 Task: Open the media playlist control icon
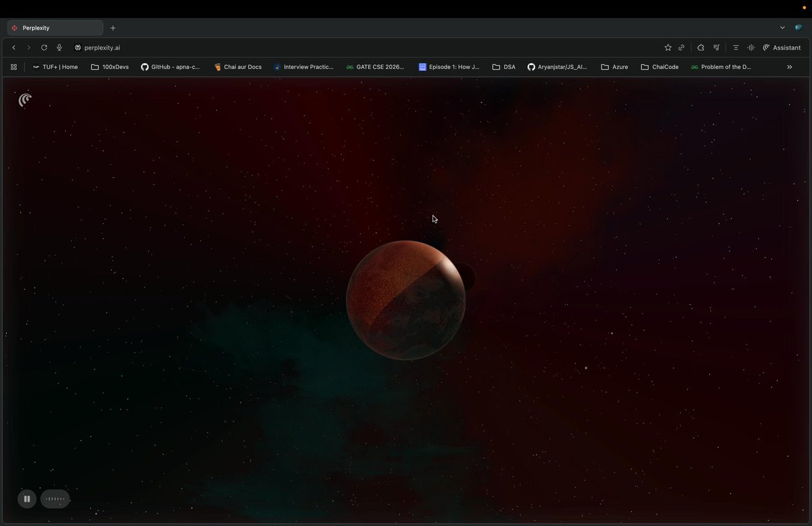pyautogui.click(x=717, y=48)
